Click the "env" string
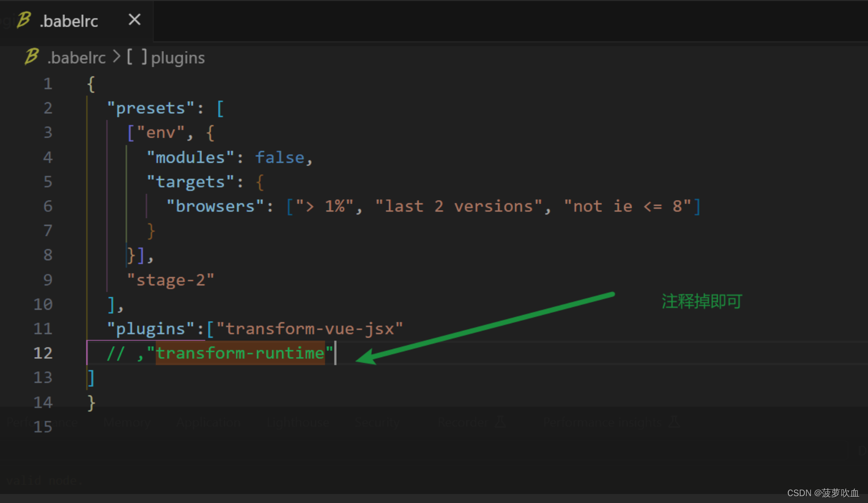 161,133
